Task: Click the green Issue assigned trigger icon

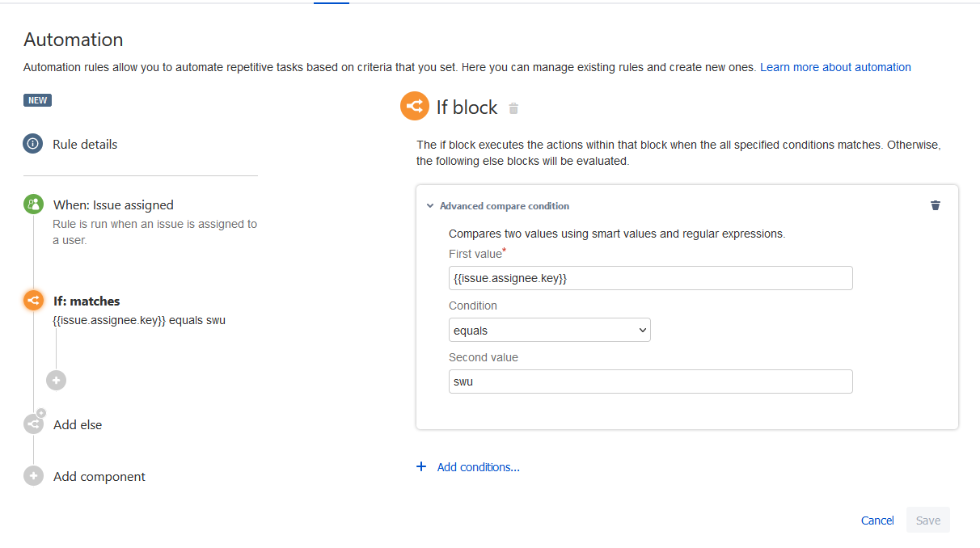Action: [x=33, y=204]
